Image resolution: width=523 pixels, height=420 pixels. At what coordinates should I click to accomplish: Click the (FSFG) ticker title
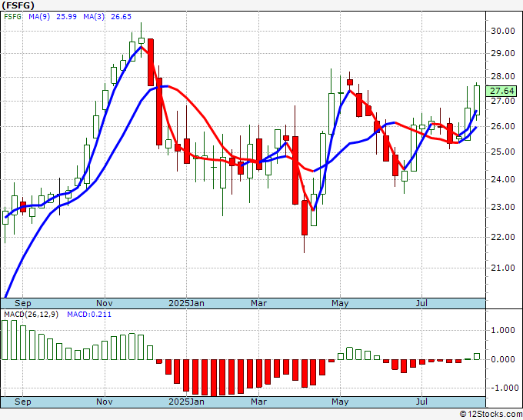click(18, 5)
